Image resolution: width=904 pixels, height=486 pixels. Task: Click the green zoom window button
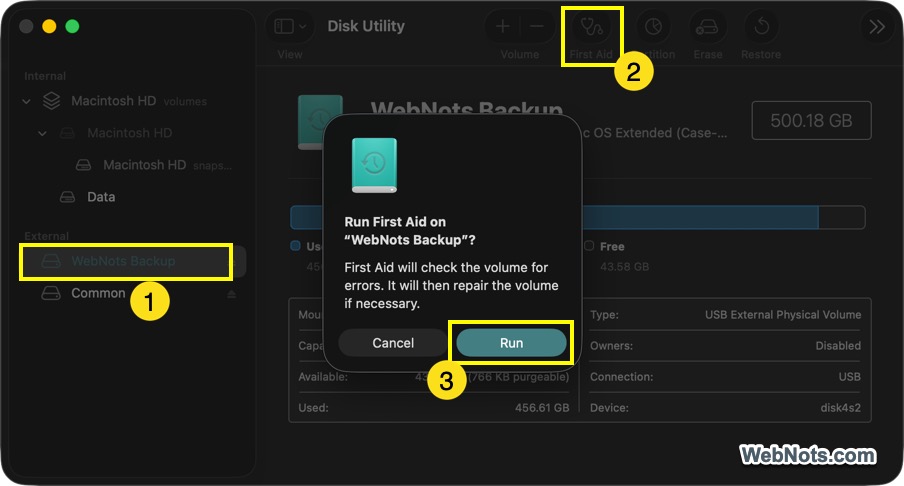pos(72,27)
